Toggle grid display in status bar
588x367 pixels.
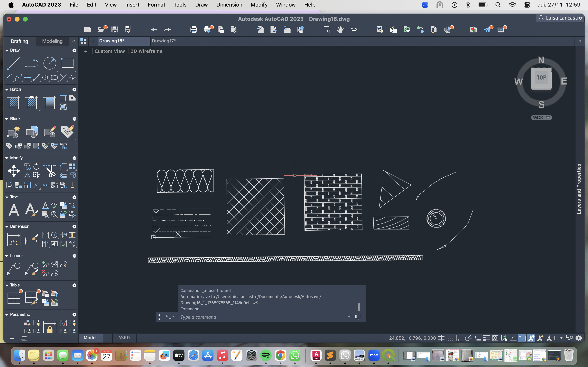(x=441, y=338)
